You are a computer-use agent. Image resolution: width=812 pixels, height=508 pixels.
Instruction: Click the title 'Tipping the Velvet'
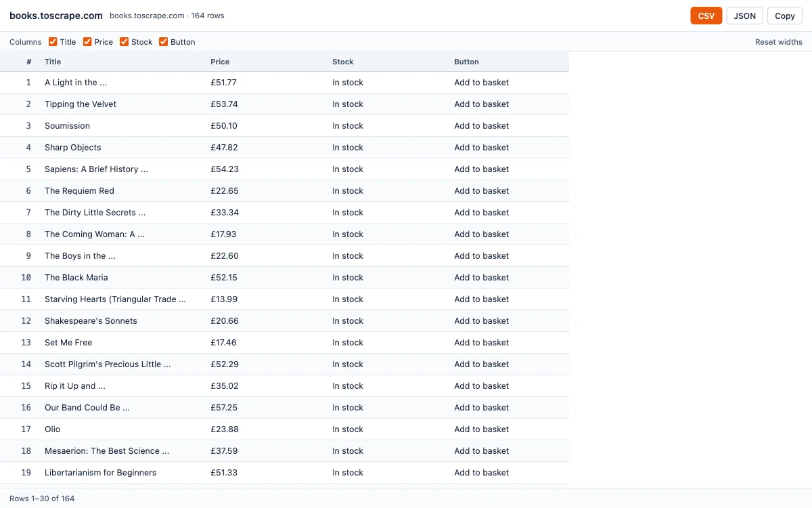click(x=81, y=104)
